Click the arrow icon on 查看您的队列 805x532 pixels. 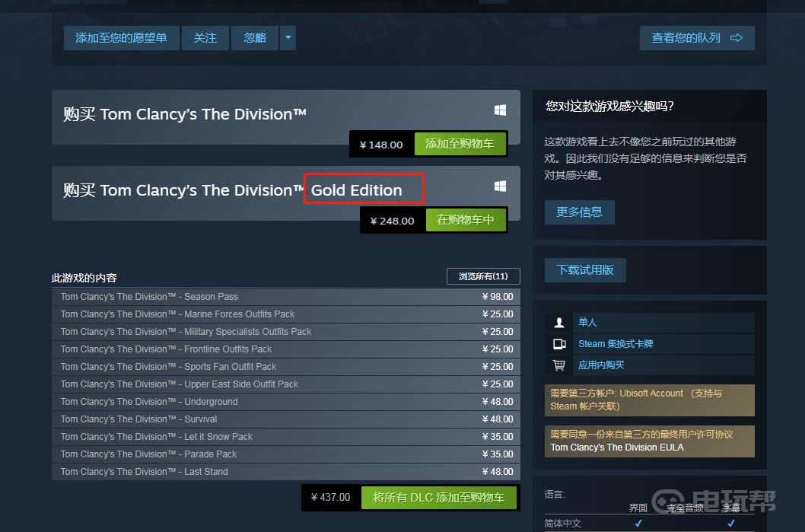737,38
